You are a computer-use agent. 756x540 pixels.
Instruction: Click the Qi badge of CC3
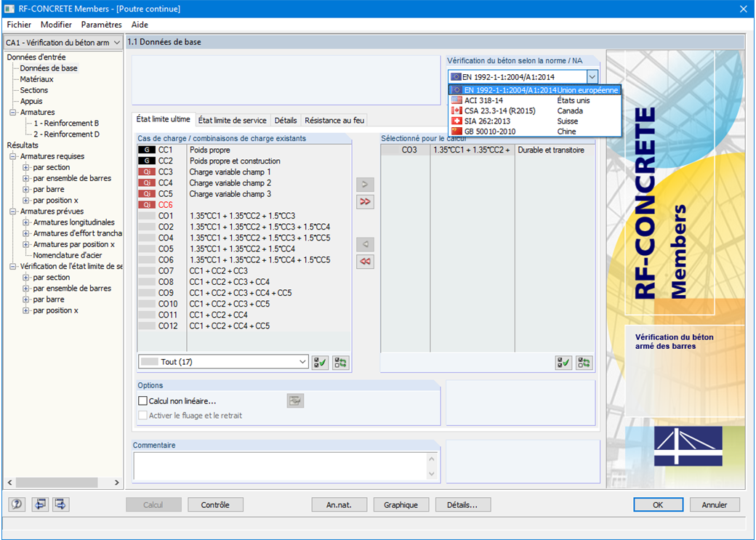147,172
